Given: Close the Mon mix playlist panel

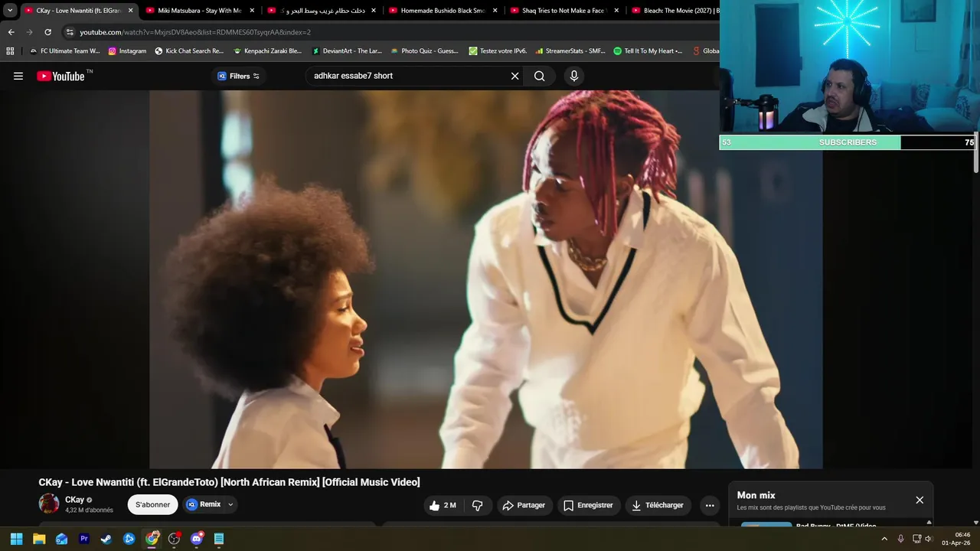Looking at the screenshot, I should [920, 500].
